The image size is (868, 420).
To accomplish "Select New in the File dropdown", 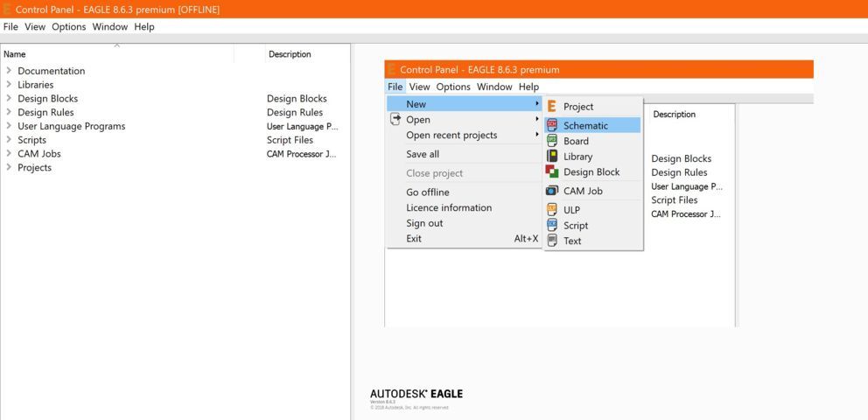I will [465, 103].
